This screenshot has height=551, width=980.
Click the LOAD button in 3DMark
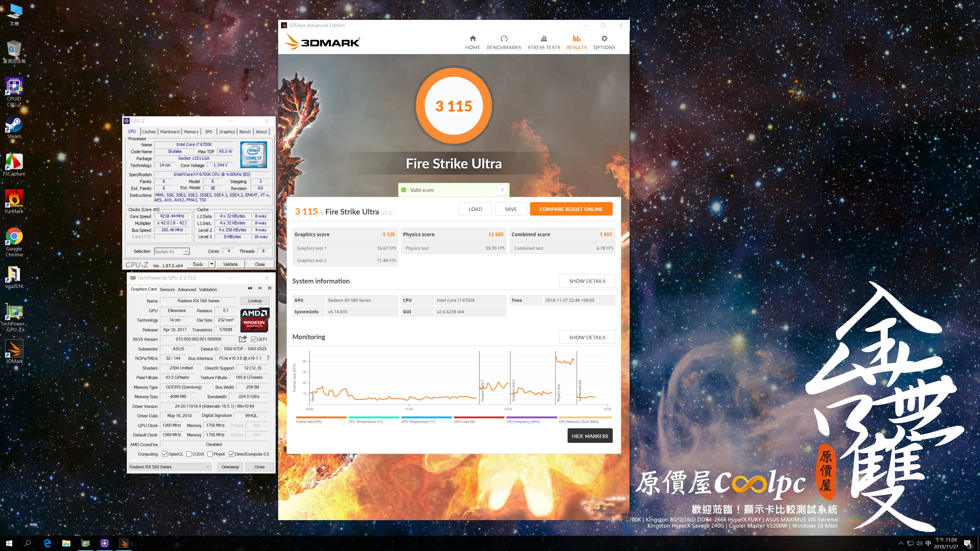point(475,209)
